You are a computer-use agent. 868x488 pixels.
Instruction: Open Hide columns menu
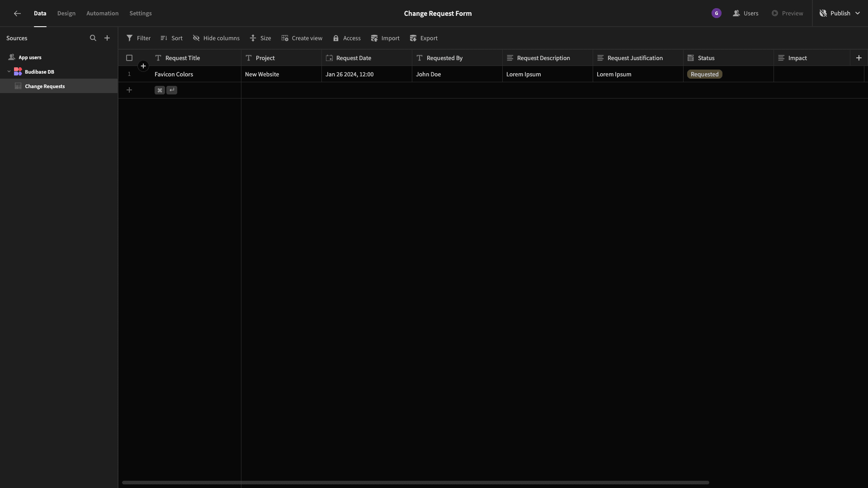[216, 38]
